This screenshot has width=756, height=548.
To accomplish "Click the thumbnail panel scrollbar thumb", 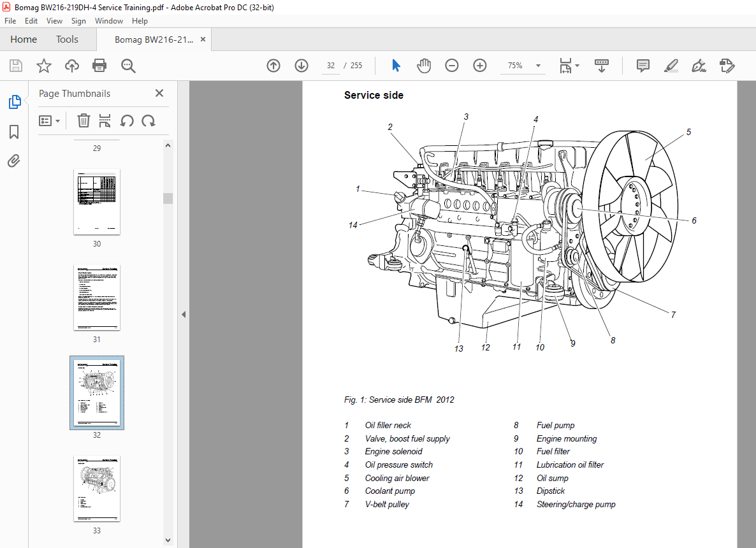I will [x=168, y=199].
